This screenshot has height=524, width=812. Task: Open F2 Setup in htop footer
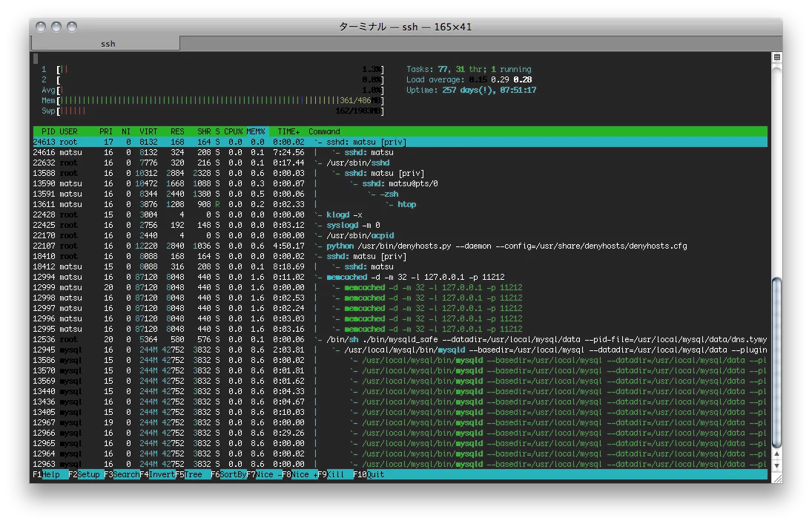coord(88,474)
